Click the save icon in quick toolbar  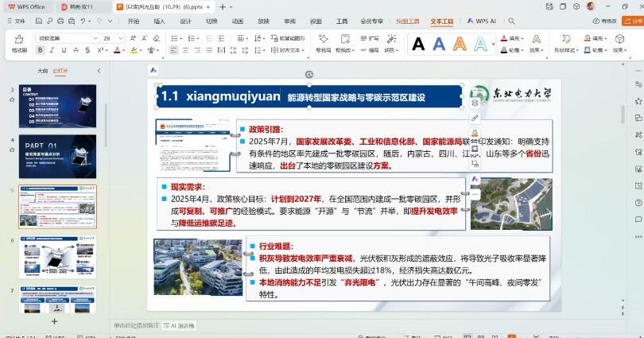(x=41, y=21)
